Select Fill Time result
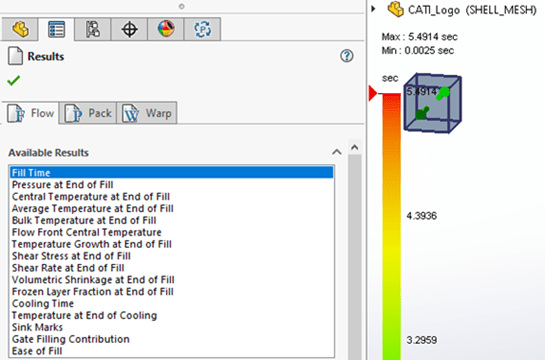This screenshot has height=360, width=545. pyautogui.click(x=171, y=173)
